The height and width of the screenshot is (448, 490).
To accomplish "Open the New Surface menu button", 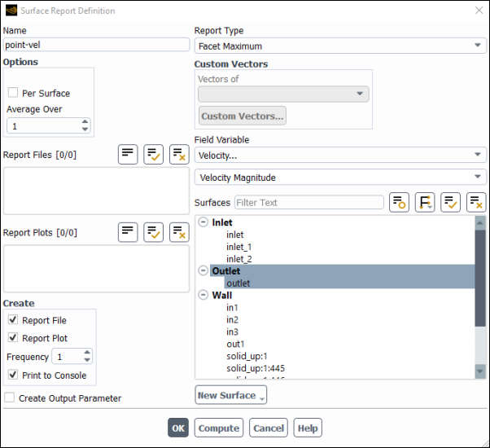I will (231, 395).
